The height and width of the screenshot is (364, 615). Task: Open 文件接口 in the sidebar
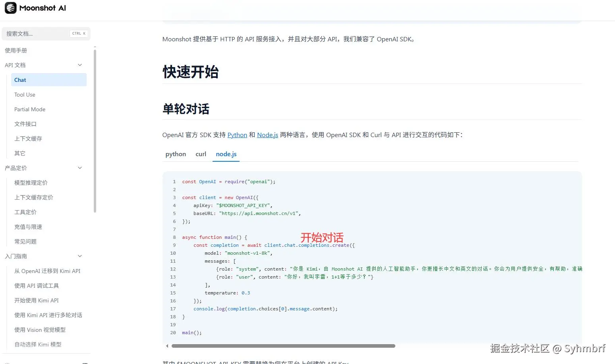[25, 124]
